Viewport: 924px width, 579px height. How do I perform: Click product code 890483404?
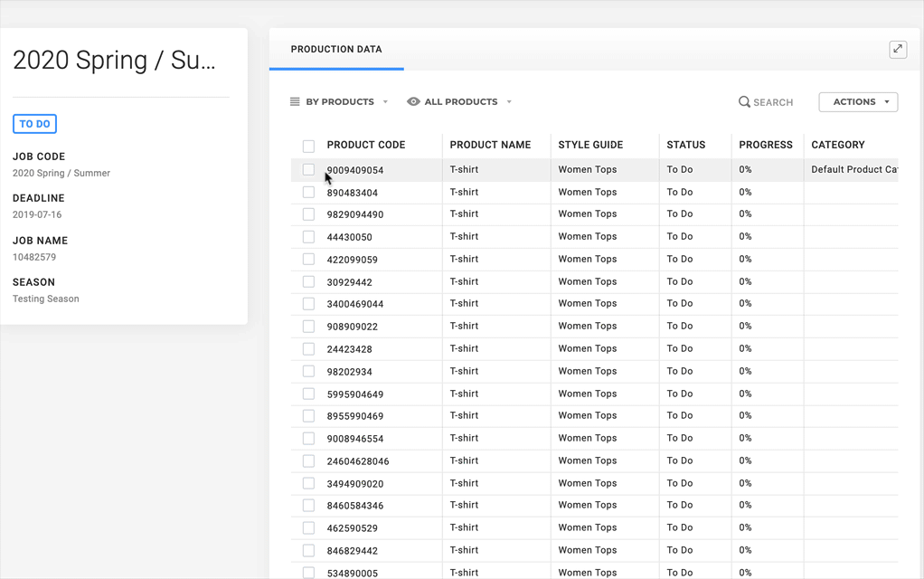click(x=353, y=193)
